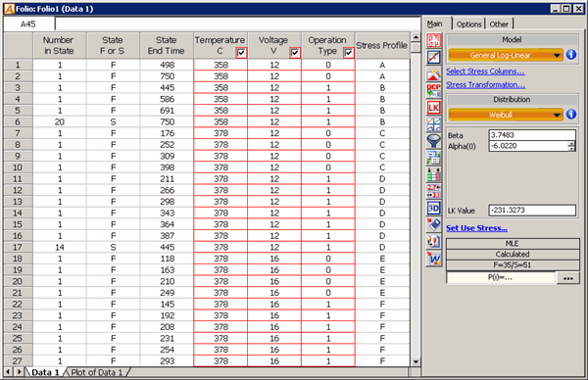
Task: Click the W transfer to Weibull icon
Action: click(x=433, y=259)
